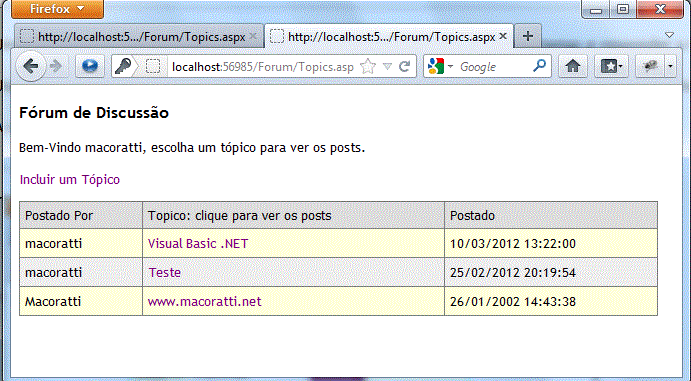
Task: Open the address bar history dropdown arrow
Action: 387,67
